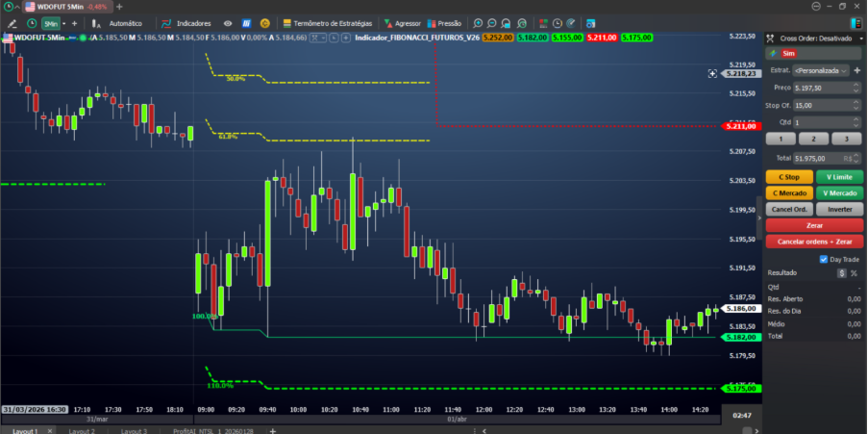Switch to the Layout 3 tab

pos(134,431)
